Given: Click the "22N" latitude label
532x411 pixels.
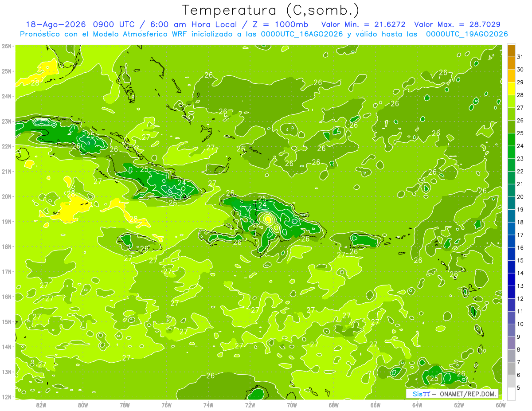Looking at the screenshot, I should pyautogui.click(x=7, y=146).
